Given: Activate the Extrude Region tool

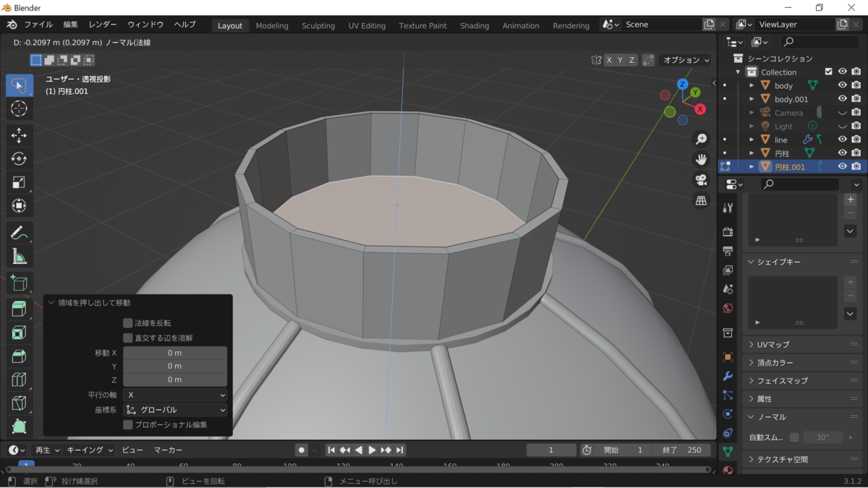Looking at the screenshot, I should 20,309.
